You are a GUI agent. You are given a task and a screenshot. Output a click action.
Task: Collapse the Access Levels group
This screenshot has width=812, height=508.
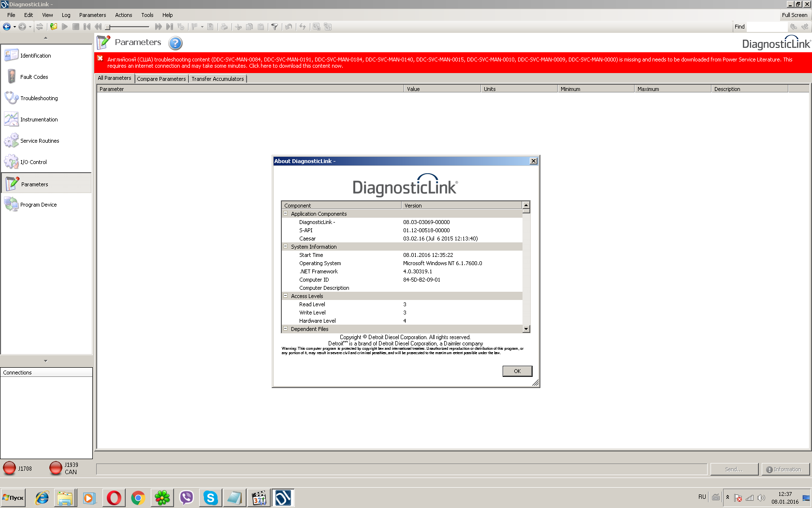click(x=285, y=296)
